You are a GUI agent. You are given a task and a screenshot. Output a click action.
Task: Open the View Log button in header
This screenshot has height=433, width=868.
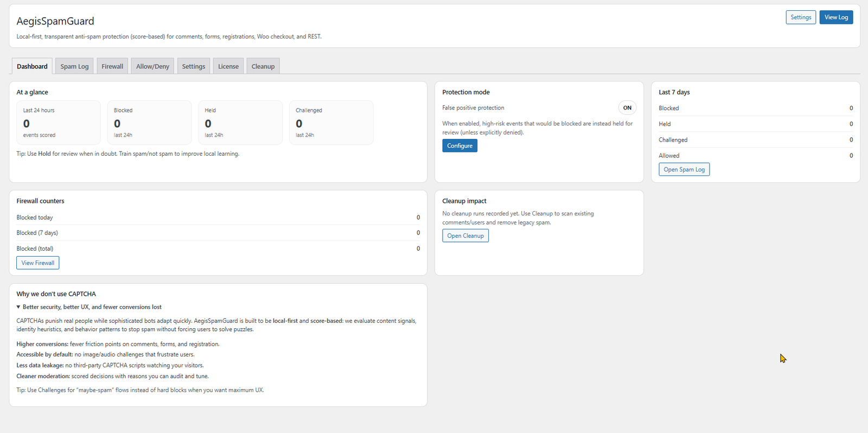[836, 17]
